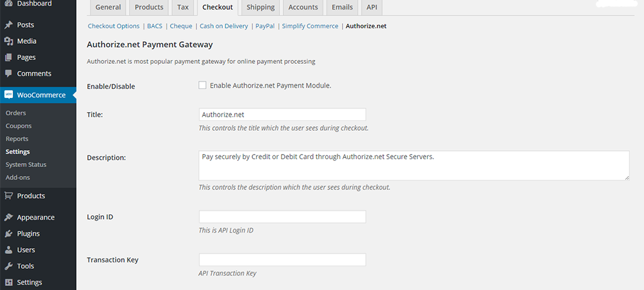Open the PayPal checkout section link

pyautogui.click(x=265, y=26)
